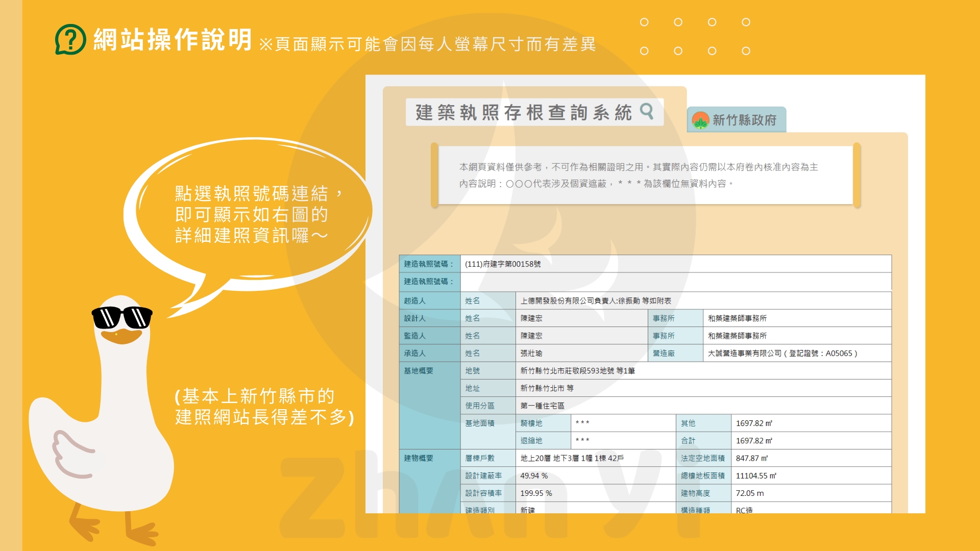Click the 騎樓地 label cell
980x551 pixels.
[x=543, y=423]
